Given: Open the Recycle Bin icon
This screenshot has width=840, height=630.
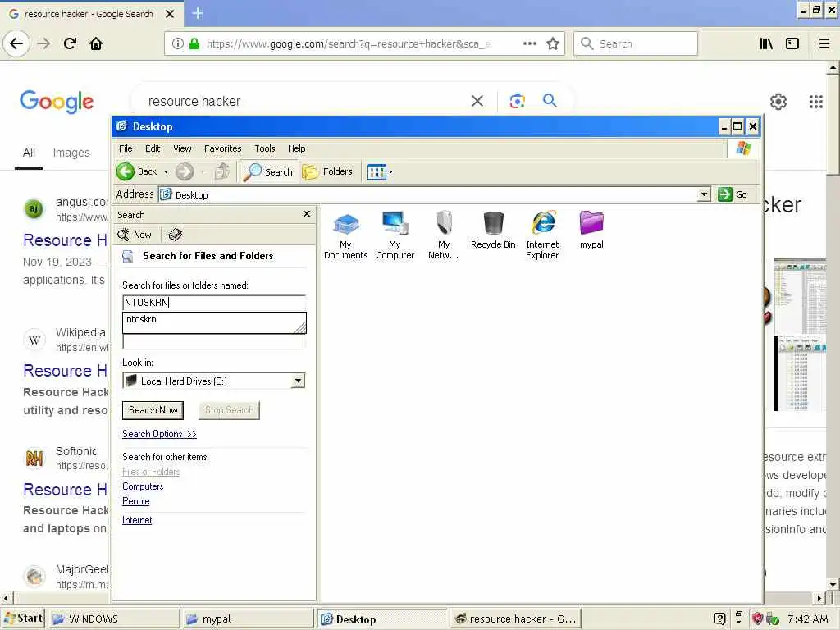Looking at the screenshot, I should point(493,231).
